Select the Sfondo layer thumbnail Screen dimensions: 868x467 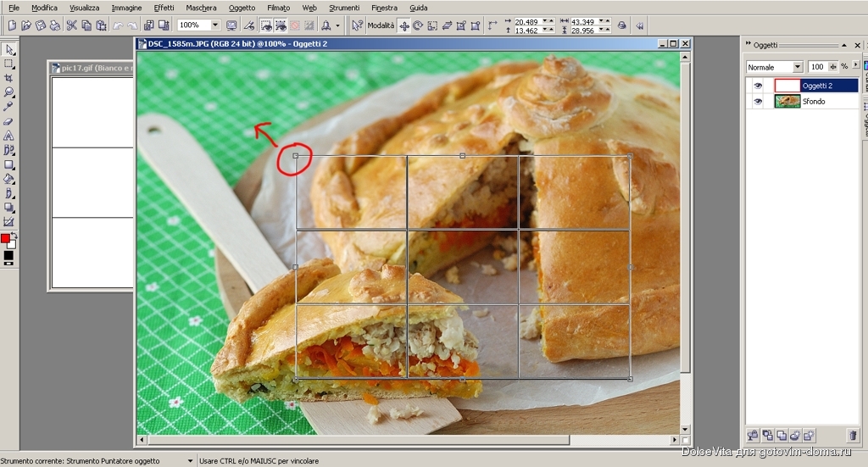(x=787, y=101)
